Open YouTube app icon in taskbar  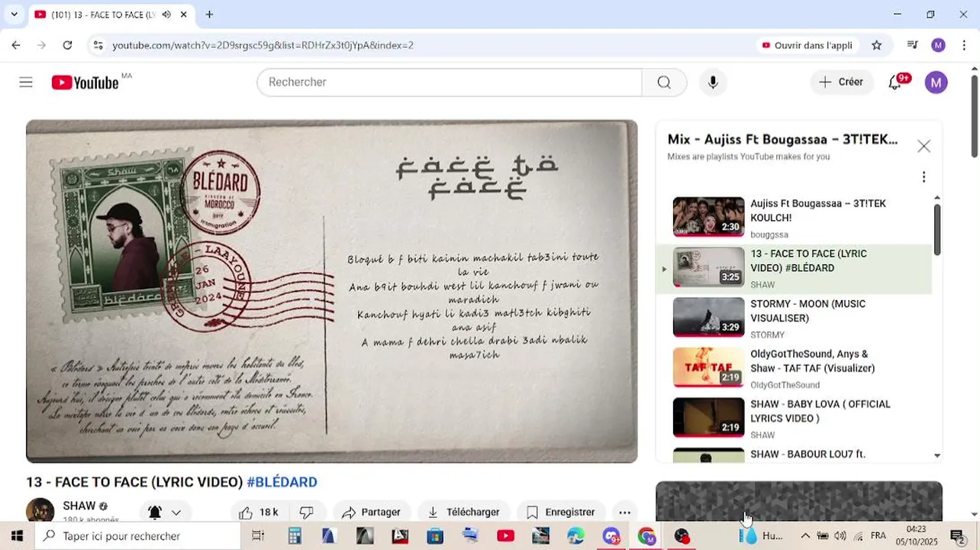coord(505,535)
